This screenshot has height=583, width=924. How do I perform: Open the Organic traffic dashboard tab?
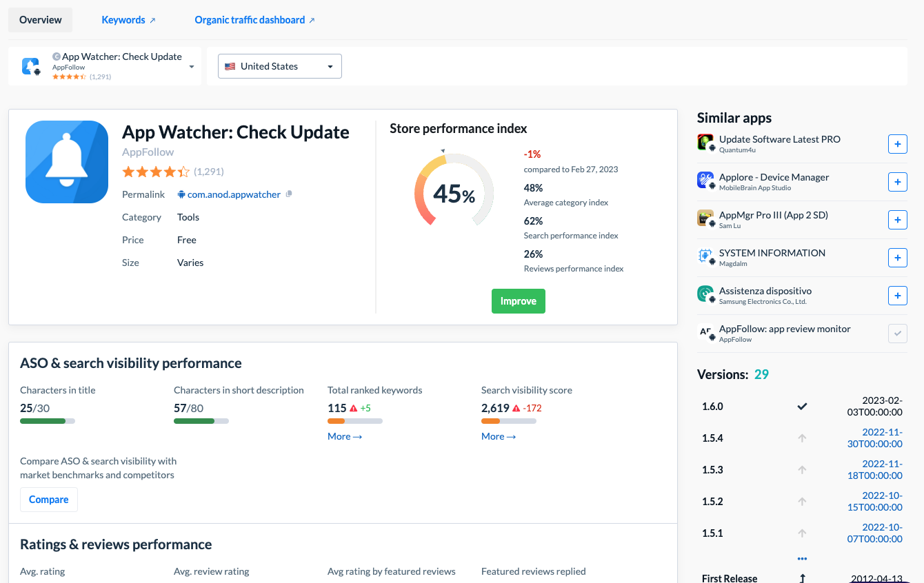pyautogui.click(x=254, y=20)
